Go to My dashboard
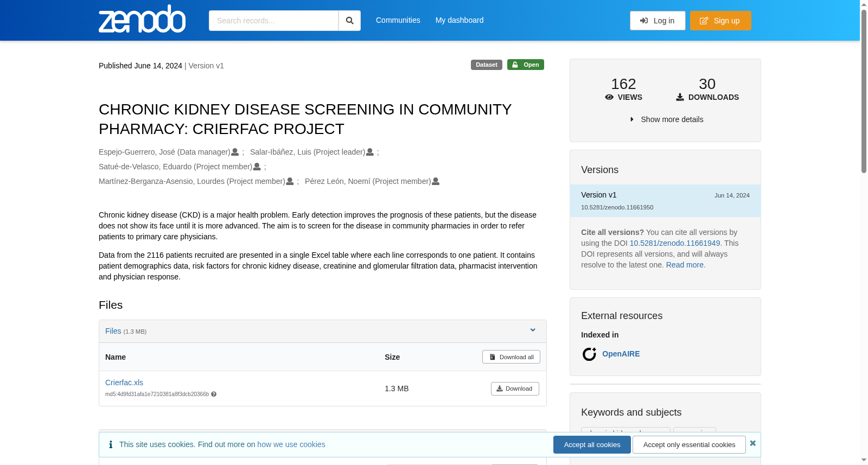Image resolution: width=868 pixels, height=465 pixels. [459, 20]
